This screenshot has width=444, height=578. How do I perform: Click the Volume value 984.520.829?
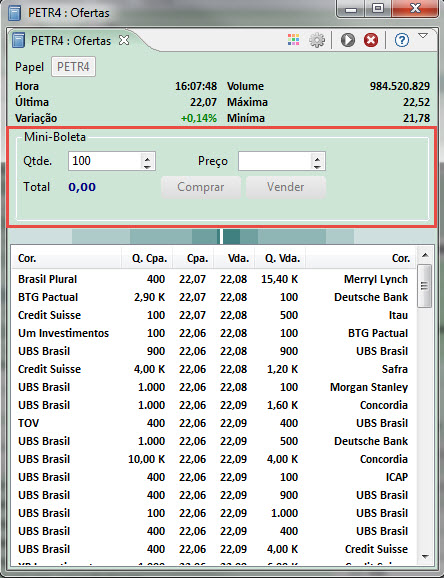click(x=400, y=86)
